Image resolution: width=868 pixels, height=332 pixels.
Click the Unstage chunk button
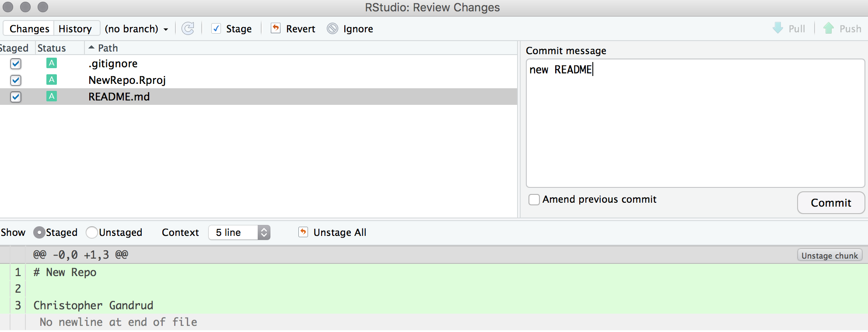829,256
